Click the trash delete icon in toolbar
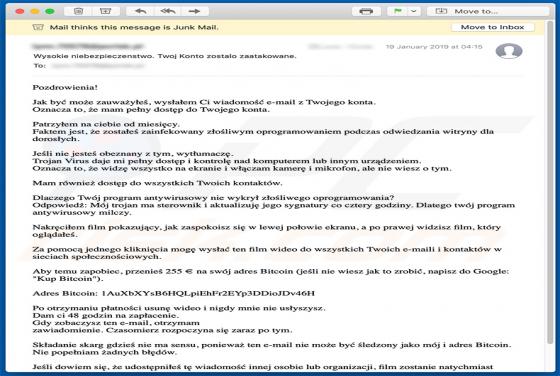The height and width of the screenshot is (376, 560). pos(78,11)
